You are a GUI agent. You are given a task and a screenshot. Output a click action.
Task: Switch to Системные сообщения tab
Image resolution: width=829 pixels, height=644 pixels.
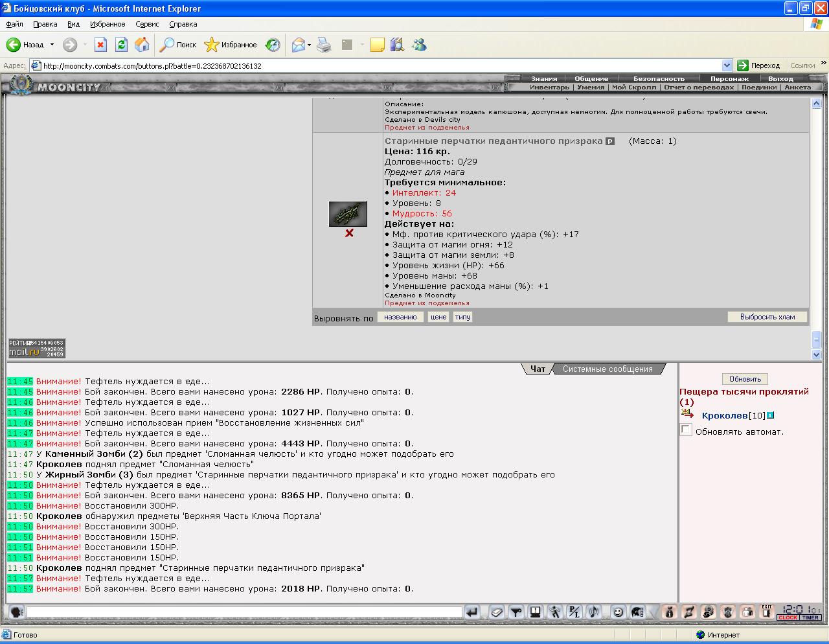click(x=608, y=369)
